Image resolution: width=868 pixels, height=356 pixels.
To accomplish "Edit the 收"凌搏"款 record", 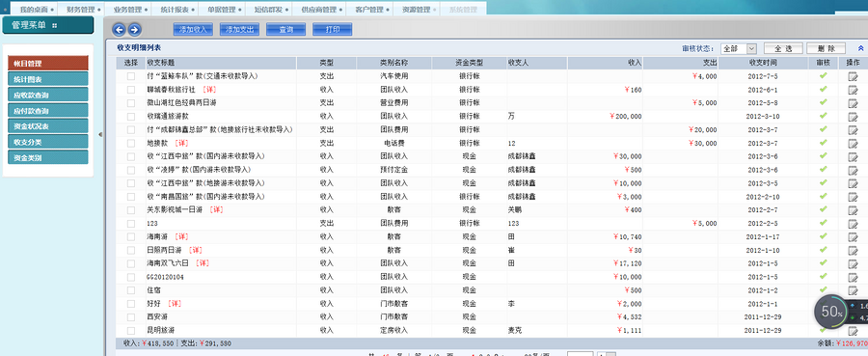I will click(x=853, y=171).
